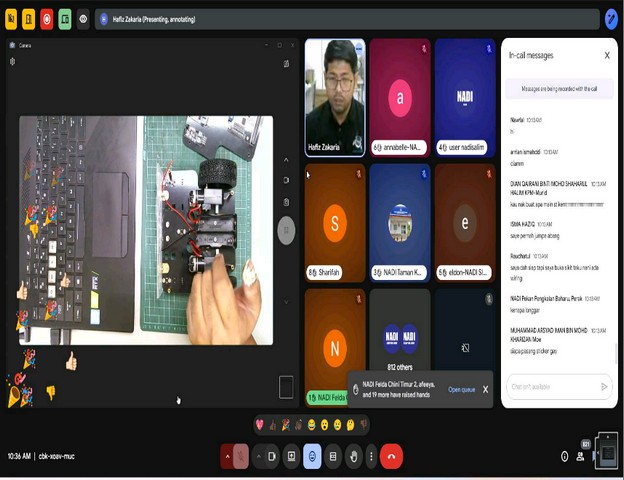Toggle the camera on or off

pyautogui.click(x=272, y=456)
